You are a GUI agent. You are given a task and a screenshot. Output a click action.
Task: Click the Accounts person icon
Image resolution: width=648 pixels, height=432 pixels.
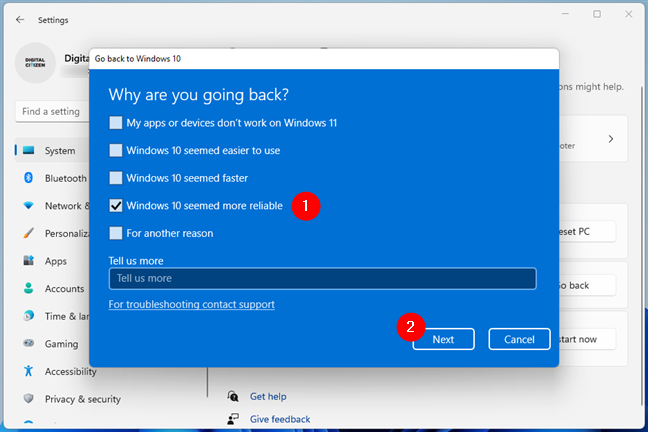[29, 289]
